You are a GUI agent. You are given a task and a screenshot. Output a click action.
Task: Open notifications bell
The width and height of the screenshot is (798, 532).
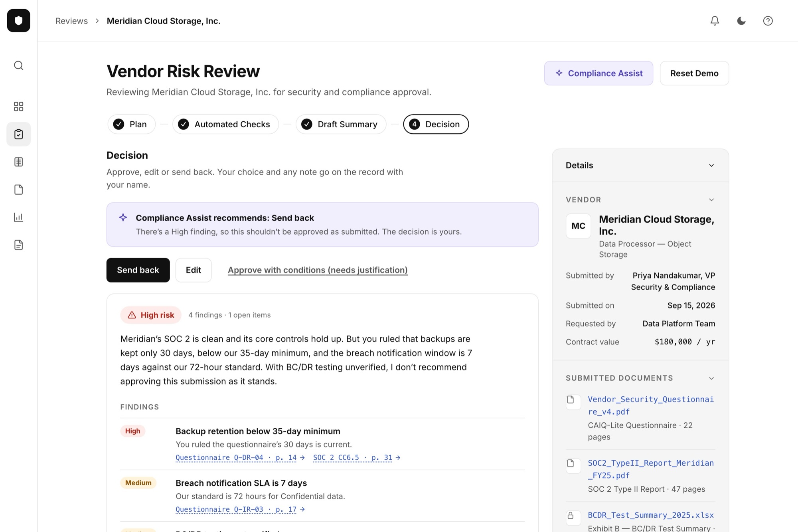[715, 21]
